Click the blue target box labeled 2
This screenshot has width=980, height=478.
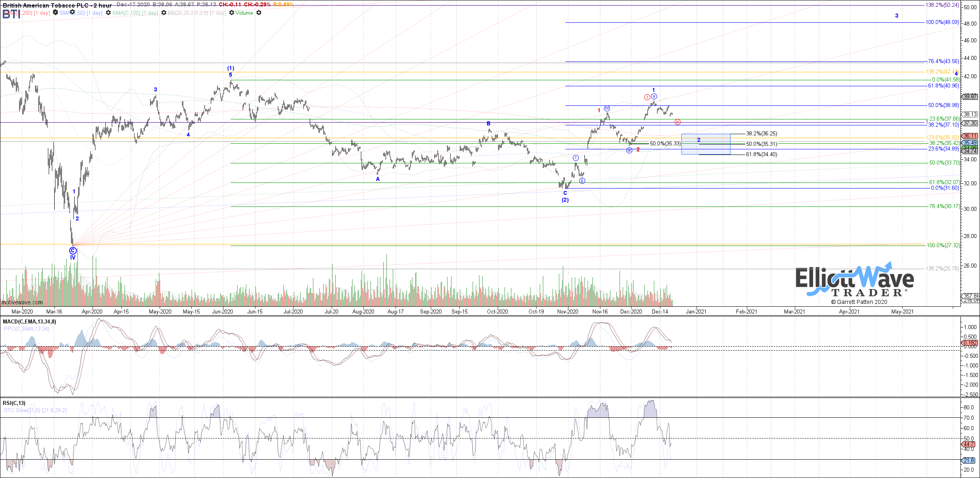(x=706, y=144)
